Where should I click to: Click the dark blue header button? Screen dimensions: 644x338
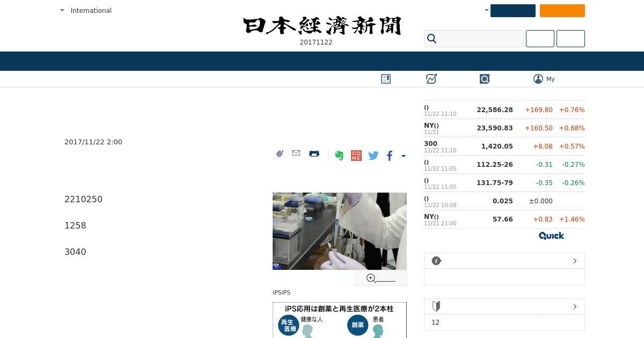[513, 11]
